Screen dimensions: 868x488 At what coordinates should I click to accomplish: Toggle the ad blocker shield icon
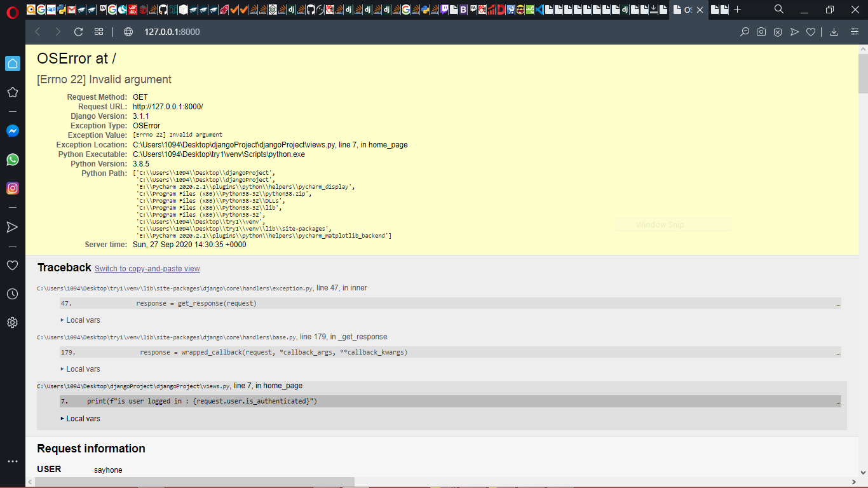(777, 32)
